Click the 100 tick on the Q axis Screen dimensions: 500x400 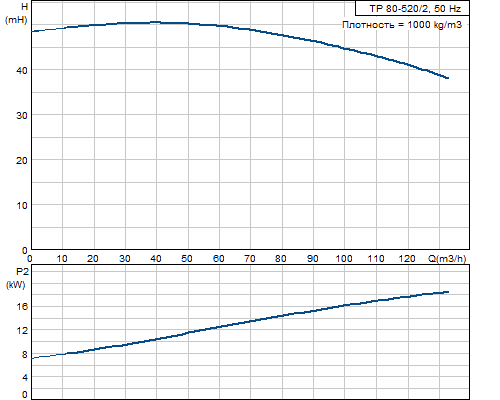click(344, 259)
